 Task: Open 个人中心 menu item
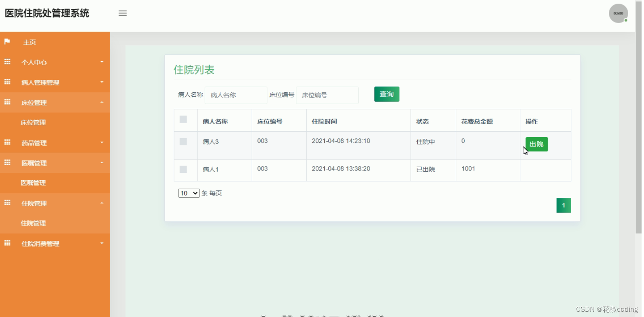(x=55, y=62)
